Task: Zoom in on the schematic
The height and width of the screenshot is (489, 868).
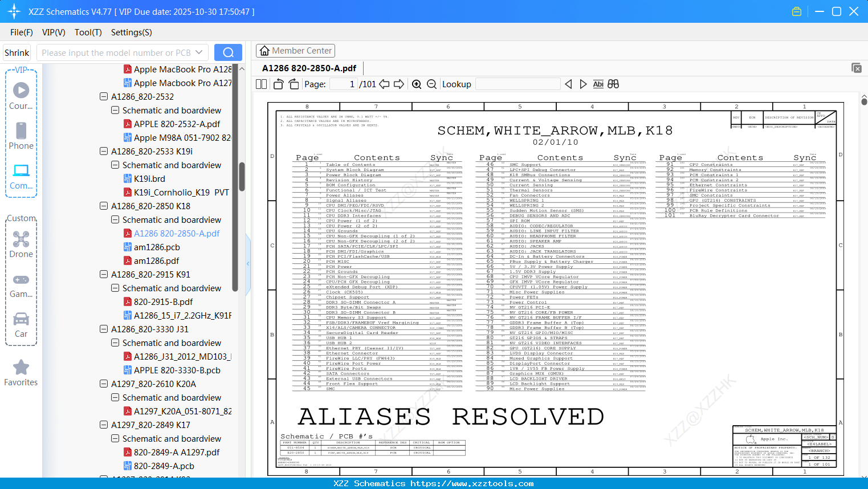Action: [417, 84]
